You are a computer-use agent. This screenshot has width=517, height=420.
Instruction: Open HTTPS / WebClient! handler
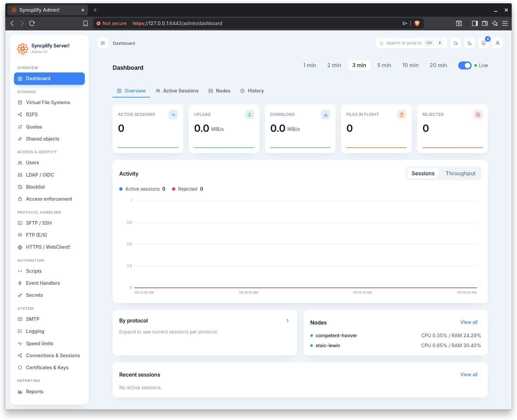pos(49,247)
